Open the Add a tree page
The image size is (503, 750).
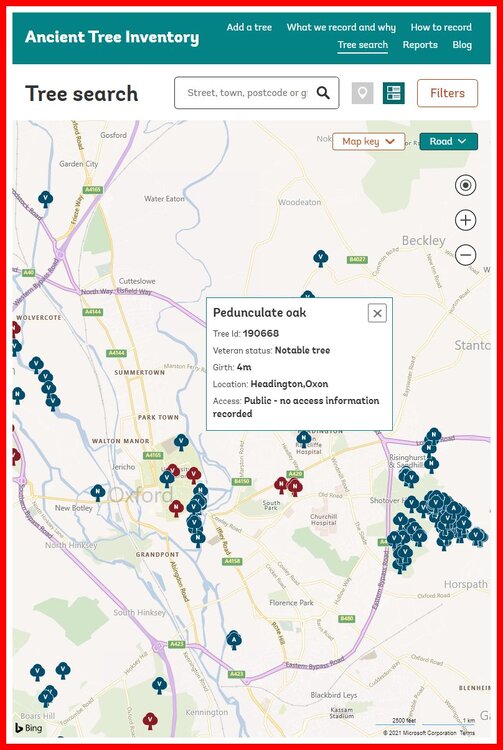pos(249,27)
